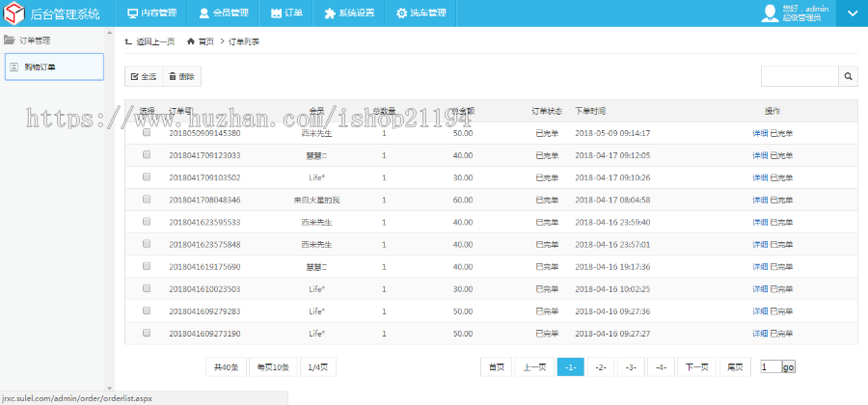This screenshot has height=405, width=868.
Task: Click 首页 in the breadcrumb
Action: [x=206, y=41]
